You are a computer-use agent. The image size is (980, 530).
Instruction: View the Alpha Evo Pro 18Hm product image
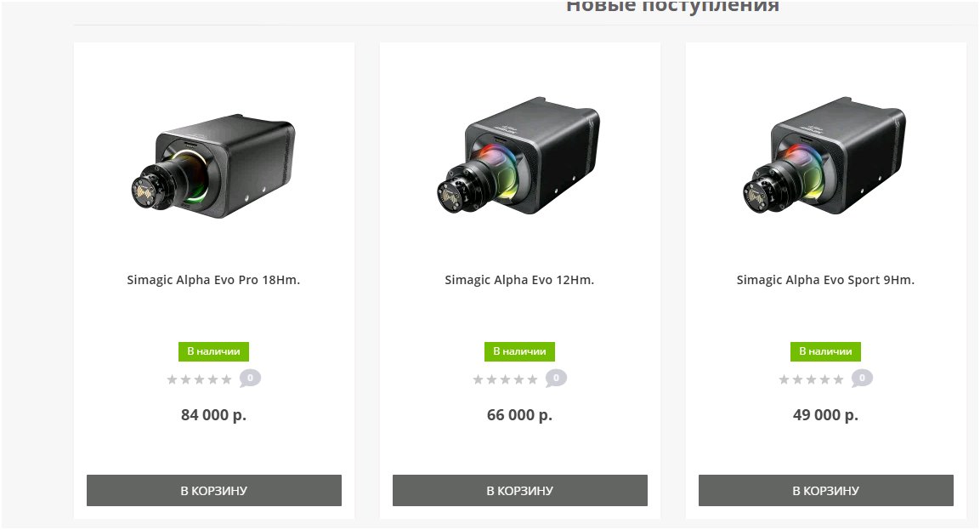pyautogui.click(x=213, y=165)
